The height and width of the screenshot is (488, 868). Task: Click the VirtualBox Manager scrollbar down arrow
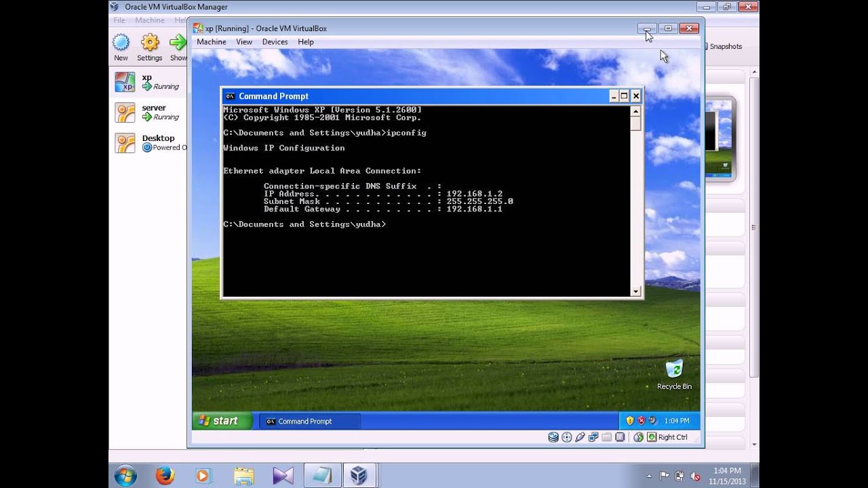pyautogui.click(x=755, y=444)
